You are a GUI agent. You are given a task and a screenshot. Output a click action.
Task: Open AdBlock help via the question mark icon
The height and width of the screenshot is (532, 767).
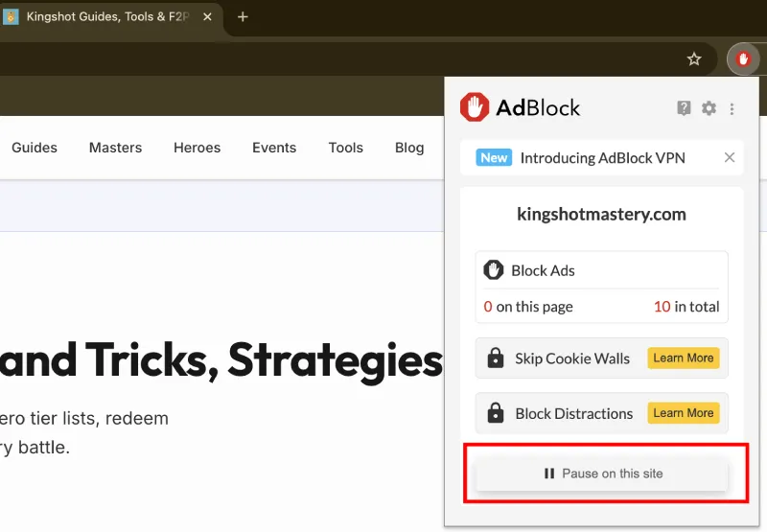coord(684,107)
